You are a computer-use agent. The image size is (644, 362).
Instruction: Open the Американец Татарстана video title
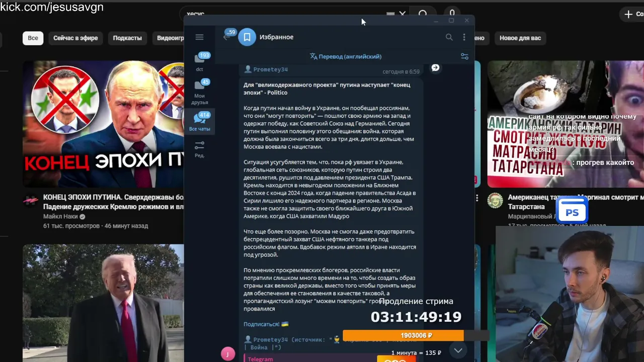point(576,202)
